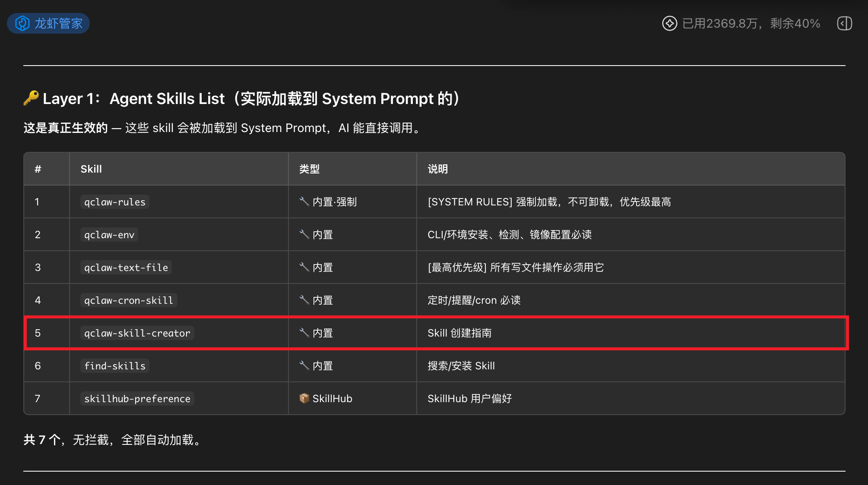Click the skillhub-preference code tag
Image resolution: width=868 pixels, height=485 pixels.
137,399
